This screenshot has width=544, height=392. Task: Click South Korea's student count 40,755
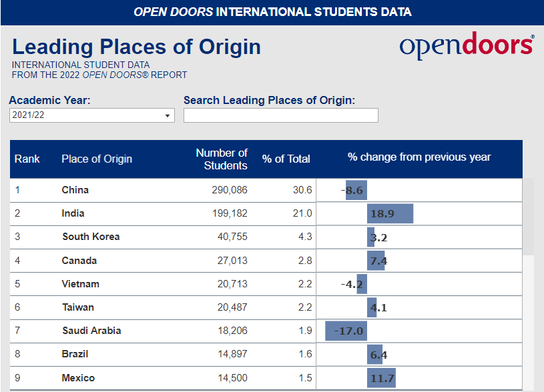[x=232, y=237]
